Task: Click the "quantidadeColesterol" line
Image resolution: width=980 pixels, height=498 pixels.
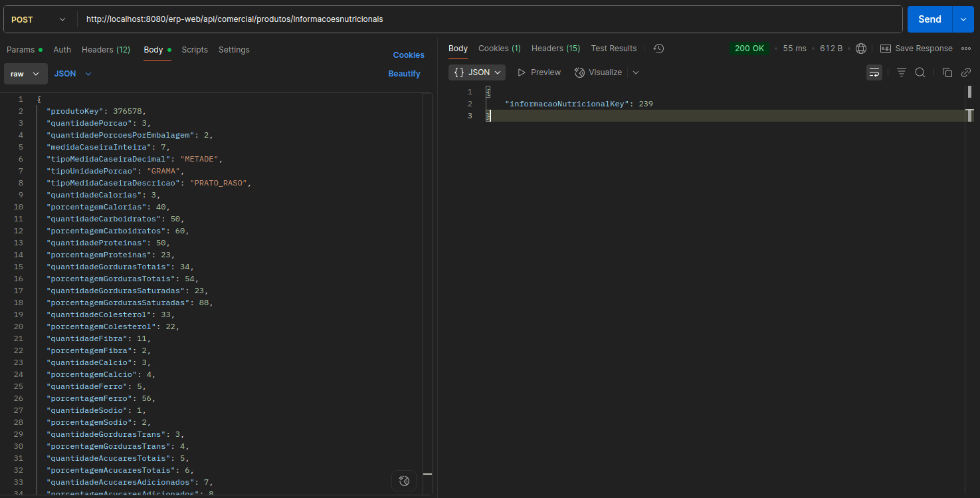Action: point(110,314)
